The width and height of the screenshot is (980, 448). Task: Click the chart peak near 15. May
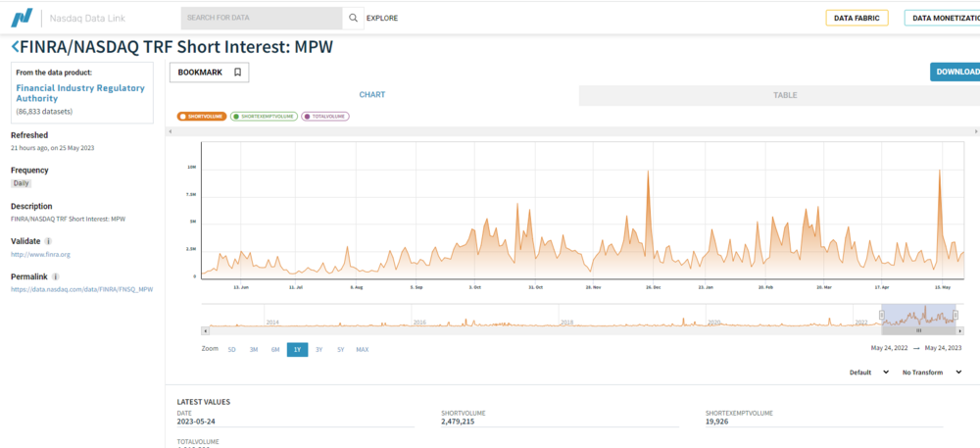pyautogui.click(x=940, y=172)
